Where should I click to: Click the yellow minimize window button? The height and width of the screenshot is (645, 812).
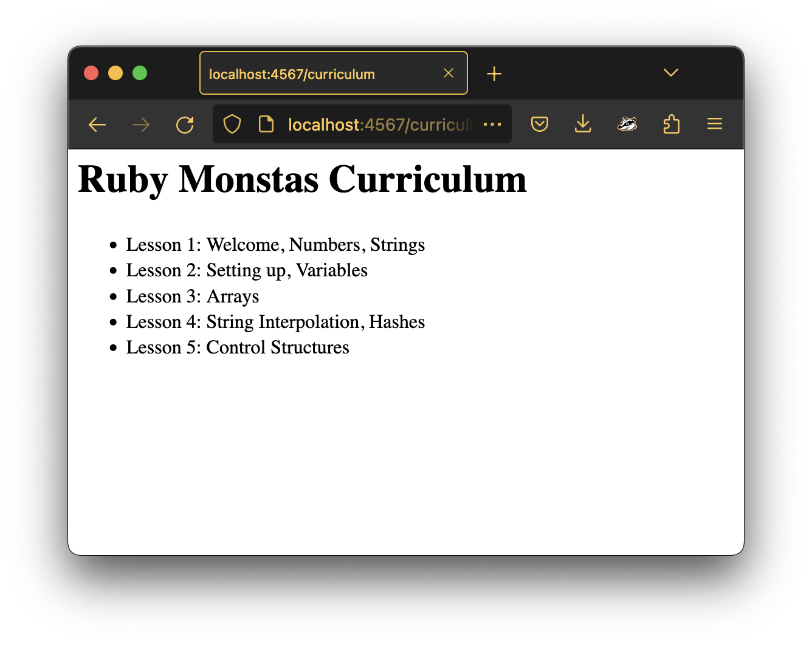(115, 73)
